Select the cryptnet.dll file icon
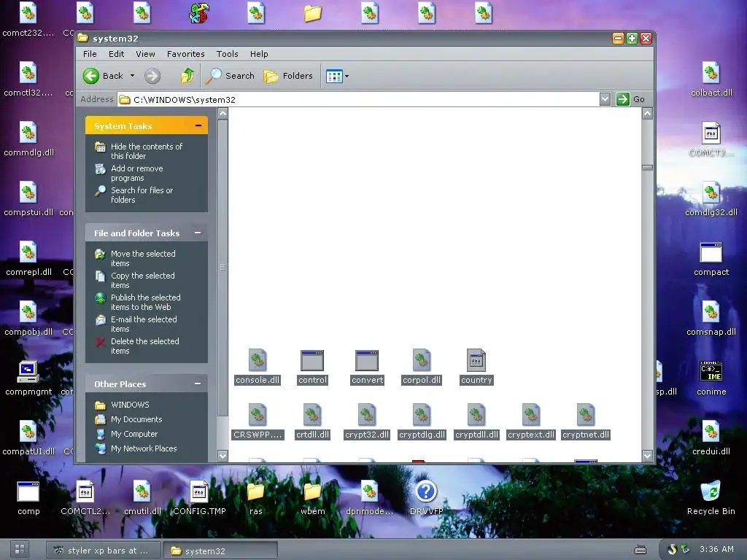 coord(586,415)
